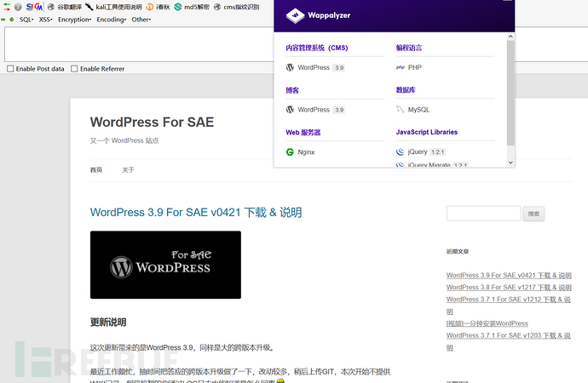
Task: Click the WordPress For SAE site title
Action: (152, 122)
